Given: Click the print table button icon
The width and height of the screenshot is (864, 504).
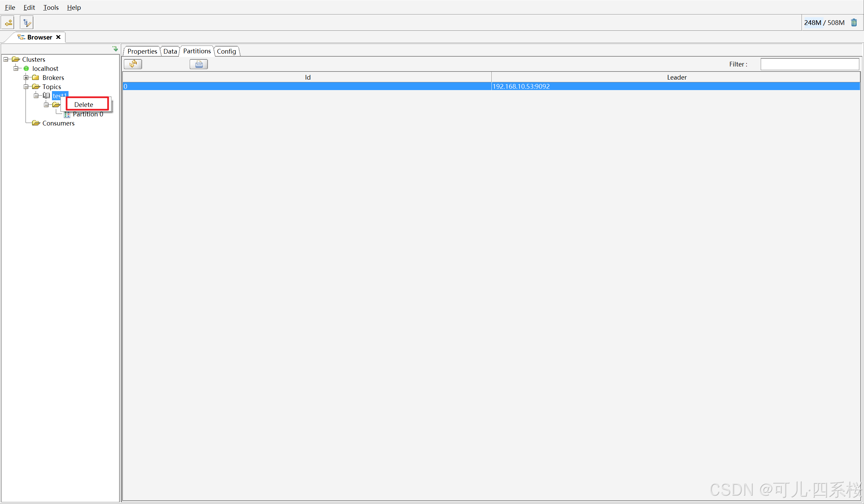Looking at the screenshot, I should pyautogui.click(x=199, y=64).
